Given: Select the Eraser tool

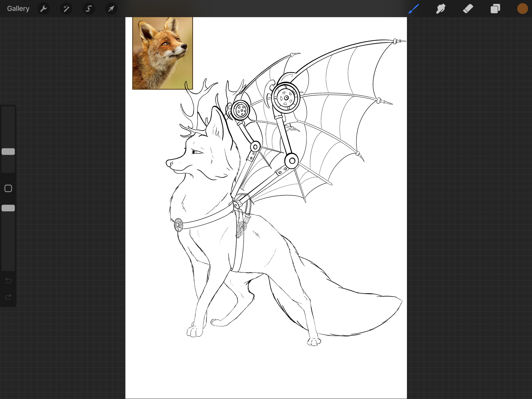Looking at the screenshot, I should point(468,9).
